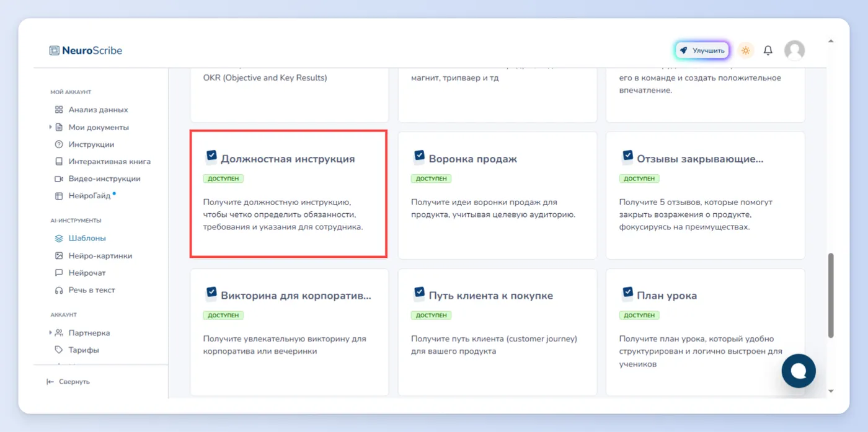Viewport: 868px width, 432px height.
Task: Click the NeuroScribe logo icon
Action: pos(55,50)
